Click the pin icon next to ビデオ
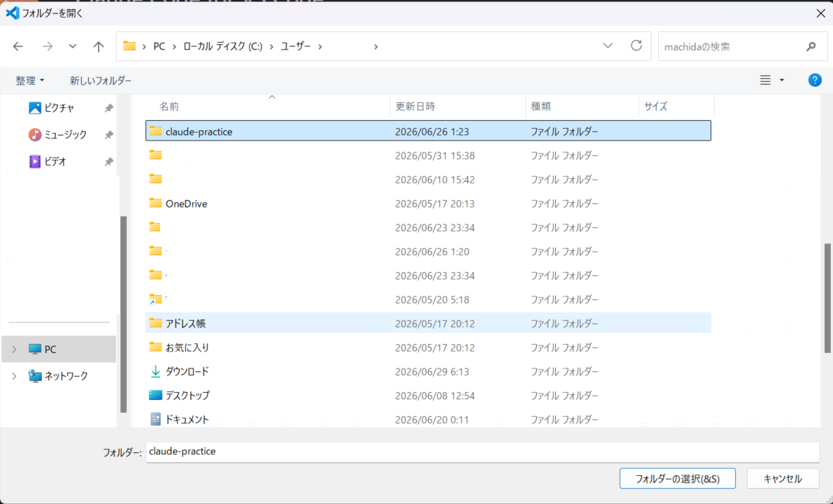 pyautogui.click(x=108, y=161)
